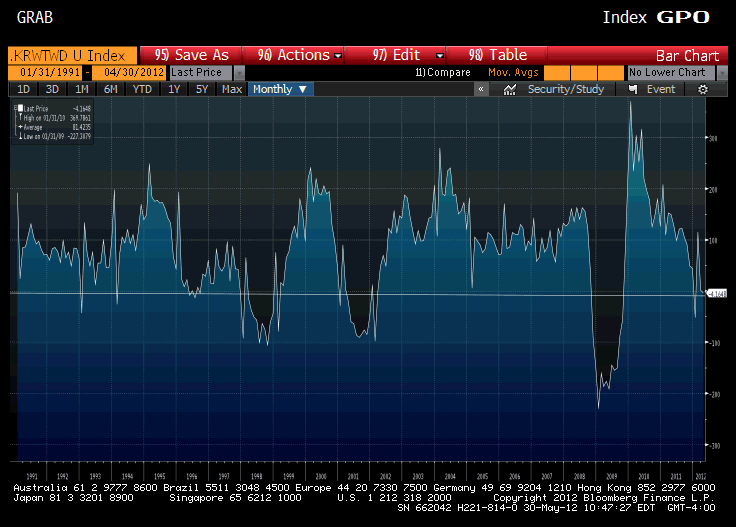Screen dimensions: 736x527
Task: Click the collapse double-arrow icon
Action: 482,89
